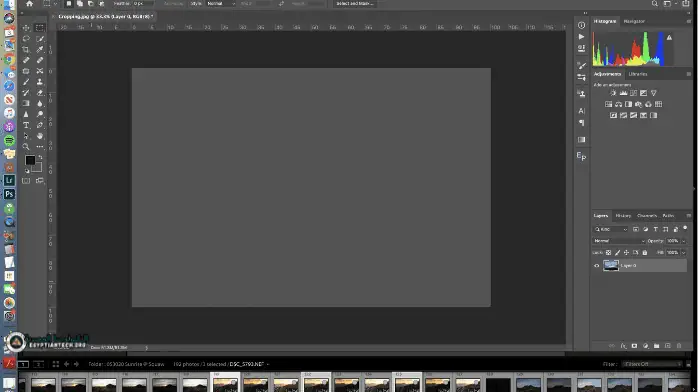Open the Layers panel menu
The width and height of the screenshot is (698, 392).
click(689, 216)
